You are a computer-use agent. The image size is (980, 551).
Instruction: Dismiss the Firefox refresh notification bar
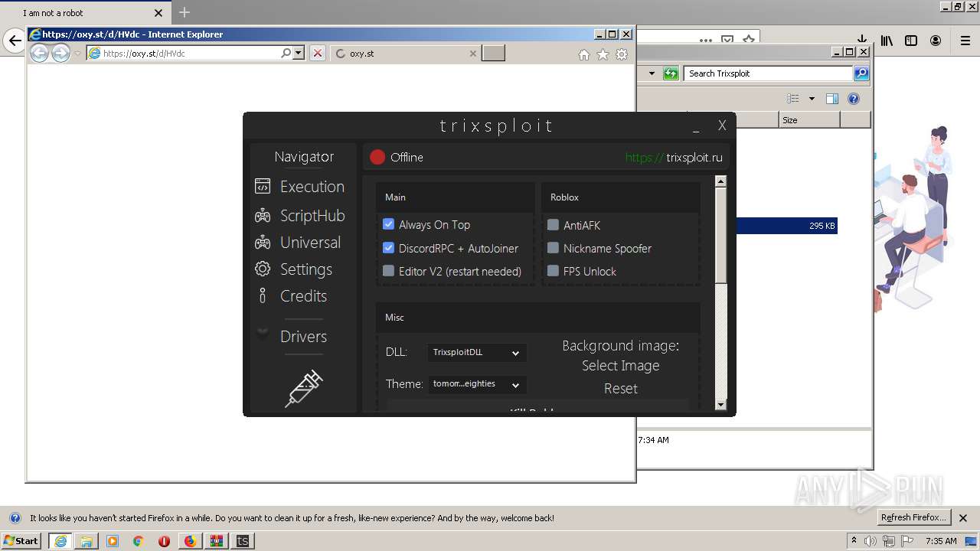pyautogui.click(x=963, y=518)
